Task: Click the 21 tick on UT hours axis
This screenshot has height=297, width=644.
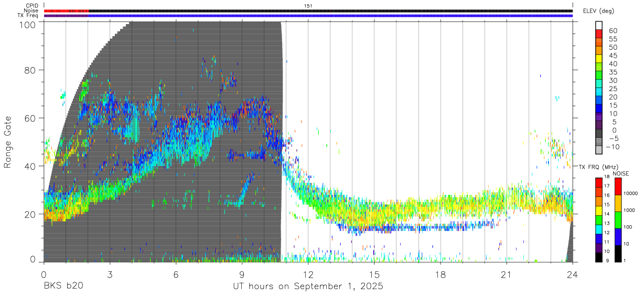Action: [506, 274]
